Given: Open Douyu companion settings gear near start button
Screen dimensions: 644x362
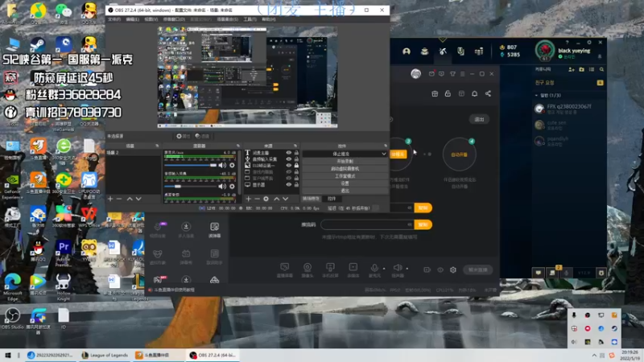Looking at the screenshot, I should click(x=453, y=269).
